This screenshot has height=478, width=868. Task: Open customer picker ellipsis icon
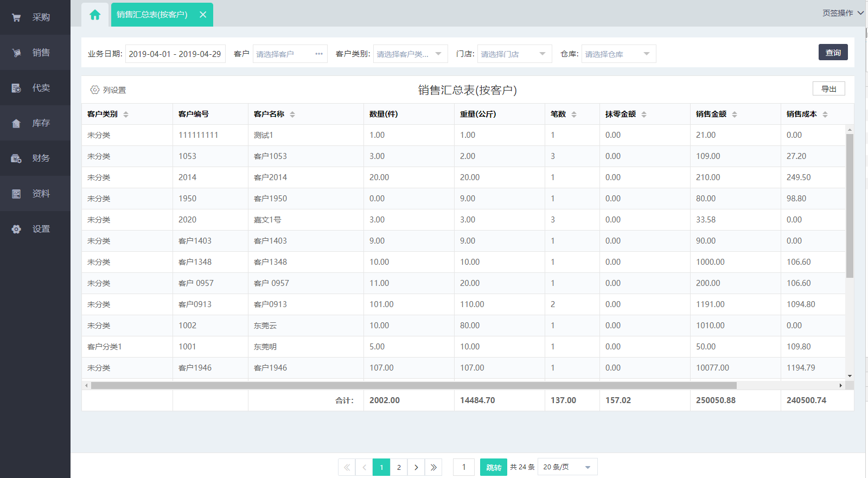coord(319,54)
